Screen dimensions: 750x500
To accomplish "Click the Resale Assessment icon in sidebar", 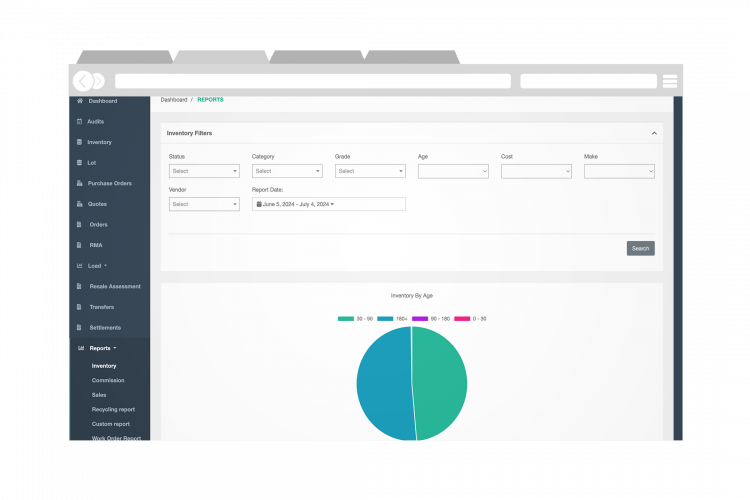I will click(79, 286).
